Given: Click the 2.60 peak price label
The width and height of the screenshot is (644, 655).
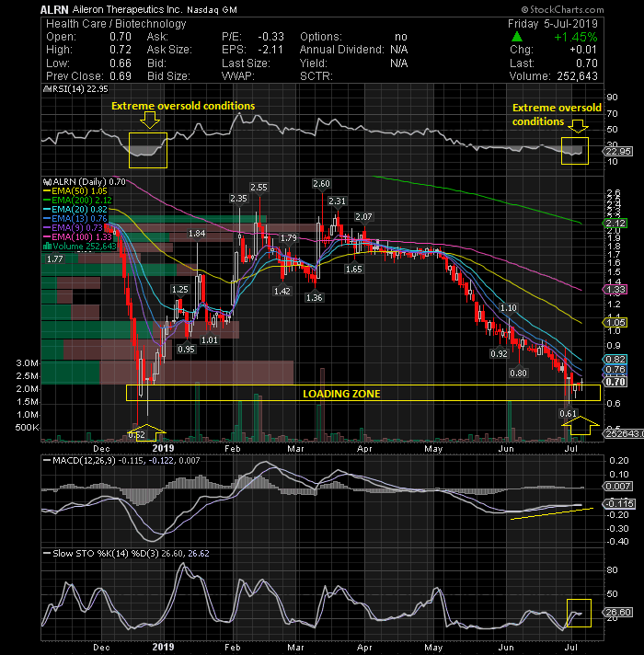Looking at the screenshot, I should (321, 184).
